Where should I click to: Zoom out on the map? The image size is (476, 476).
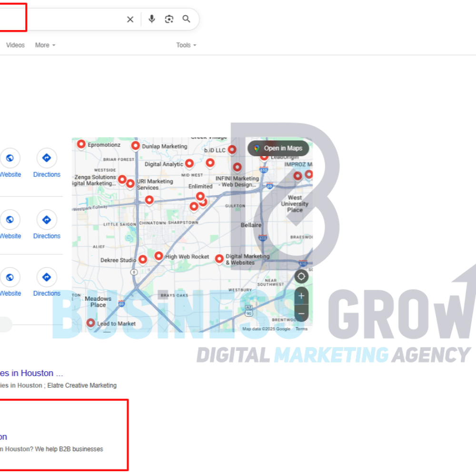pos(301,313)
